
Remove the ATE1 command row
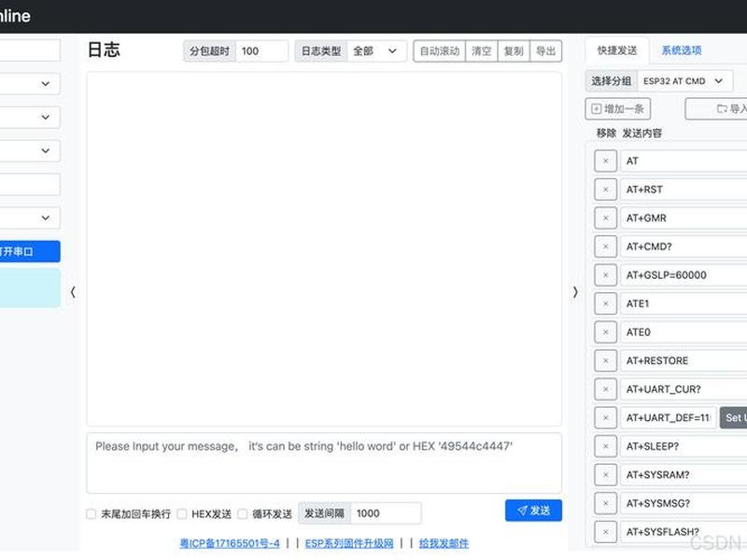tap(605, 304)
